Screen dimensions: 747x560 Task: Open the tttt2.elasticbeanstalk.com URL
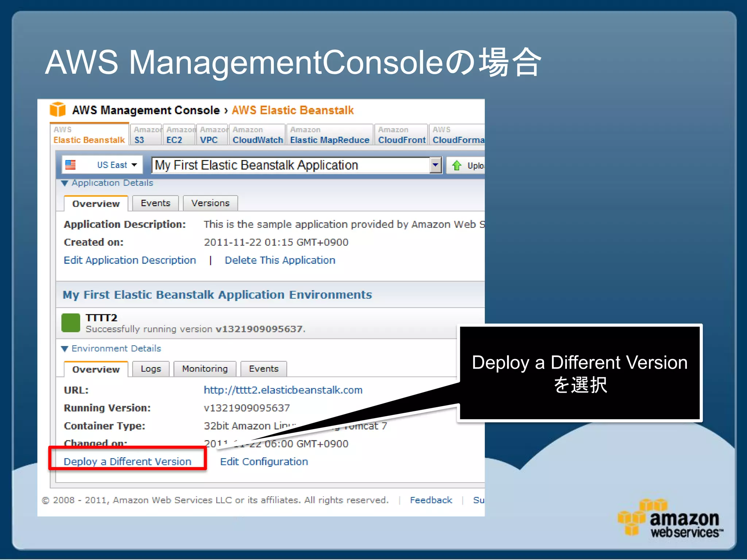pyautogui.click(x=283, y=390)
